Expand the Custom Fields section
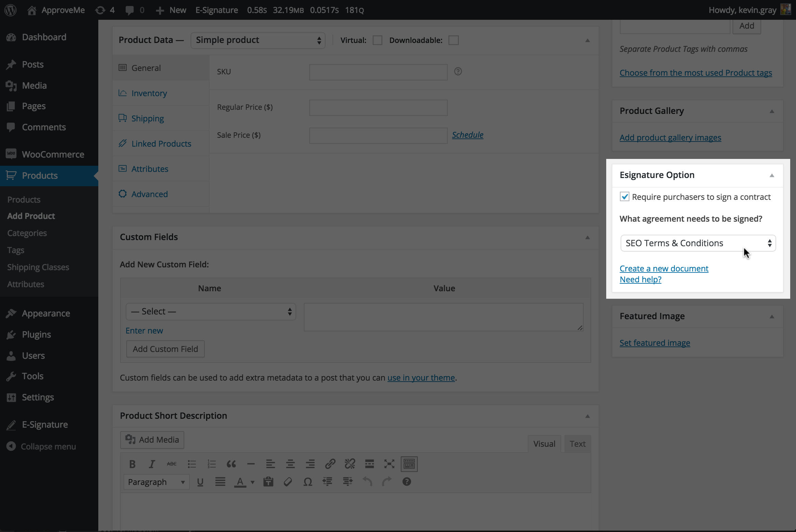The width and height of the screenshot is (796, 532). click(587, 237)
